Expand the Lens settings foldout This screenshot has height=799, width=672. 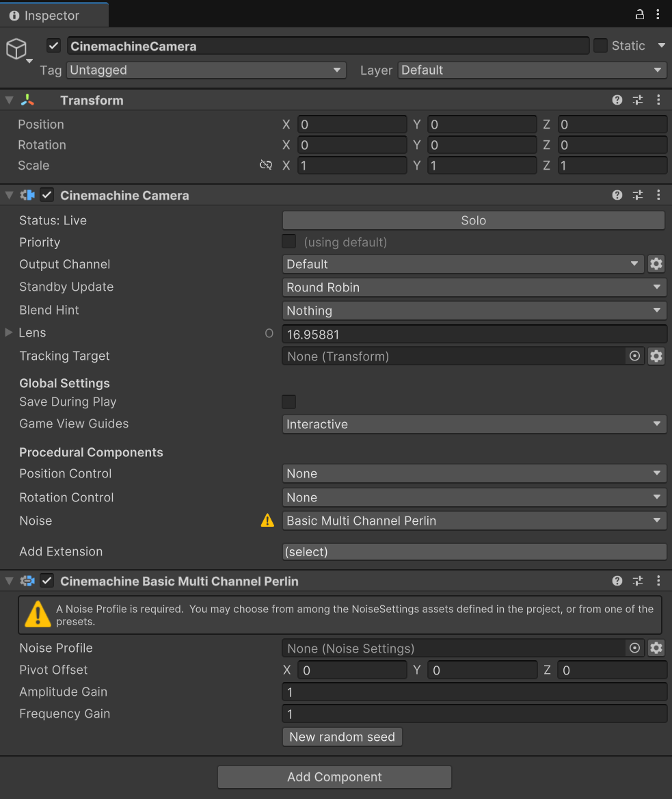pyautogui.click(x=9, y=332)
